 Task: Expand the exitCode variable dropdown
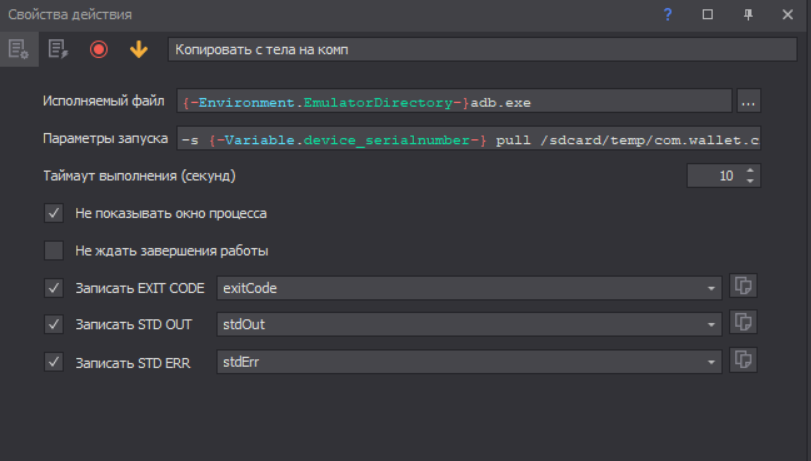(711, 288)
